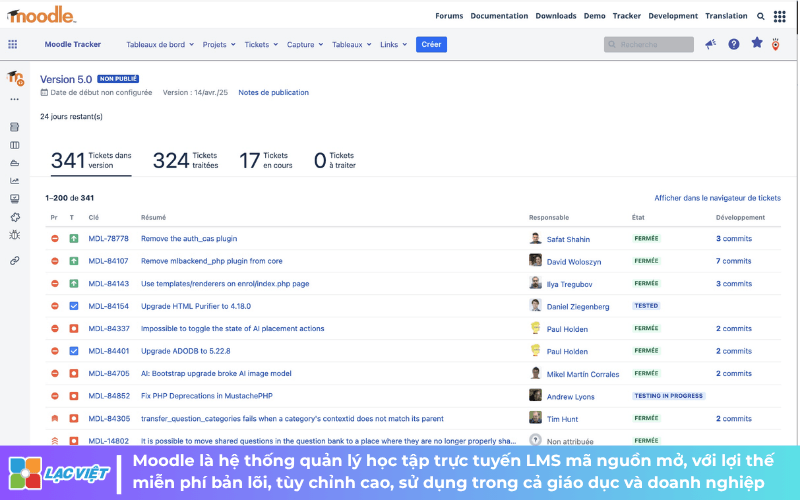The height and width of the screenshot is (500, 800).
Task: Open the bug icon in sidebar
Action: click(14, 235)
